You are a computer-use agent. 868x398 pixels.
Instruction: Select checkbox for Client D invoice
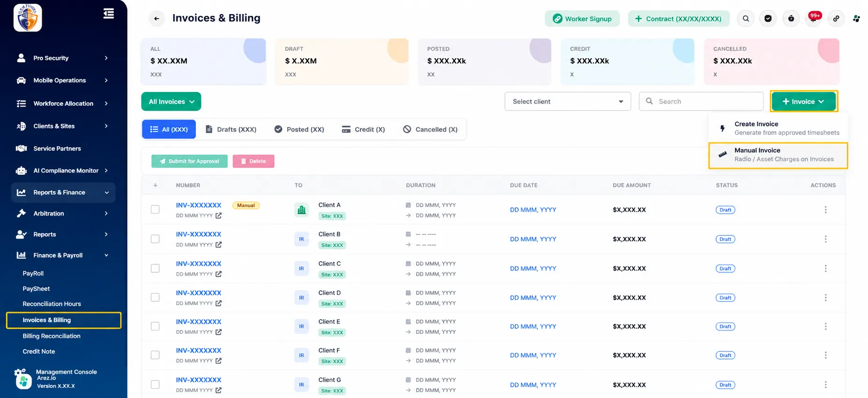coord(155,298)
